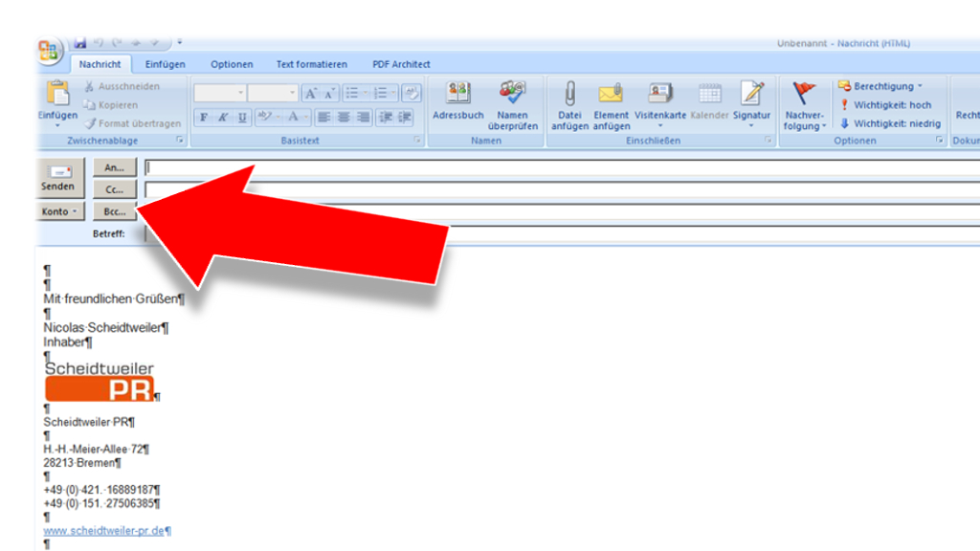The width and height of the screenshot is (980, 551).
Task: Toggle bold (F) formatting
Action: (204, 117)
